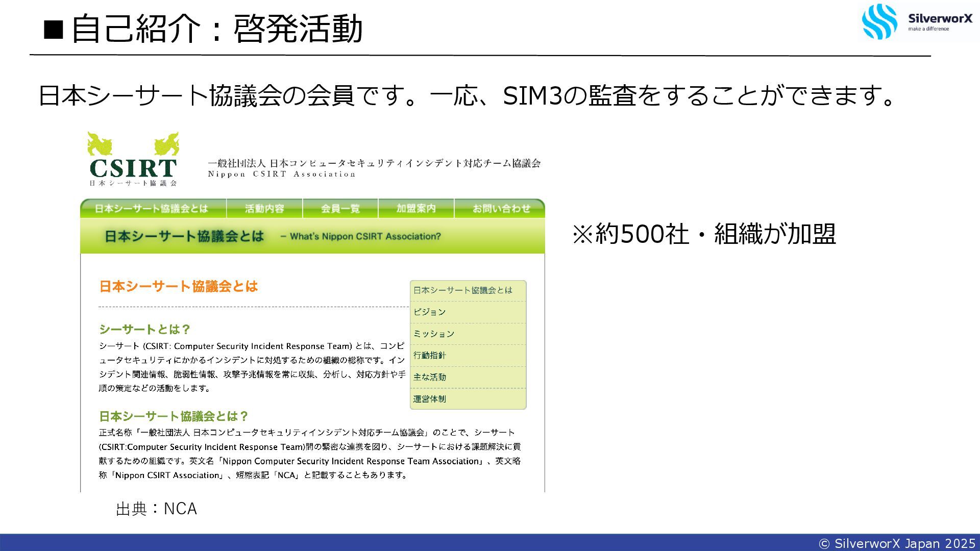Image resolution: width=980 pixels, height=551 pixels.
Task: Open the 会員一覧 tab
Action: tap(340, 209)
